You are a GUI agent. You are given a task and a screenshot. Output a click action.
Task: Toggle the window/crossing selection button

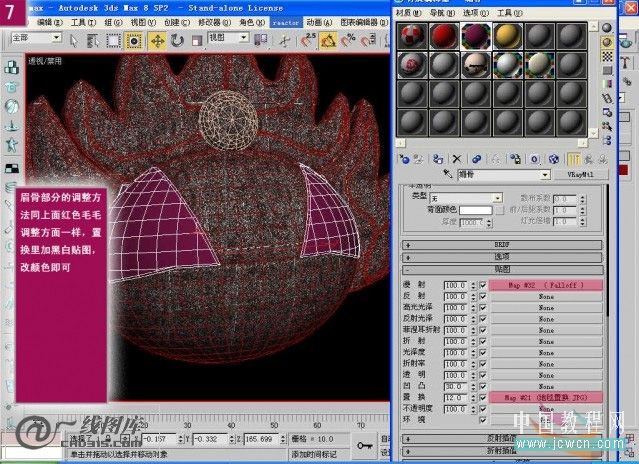click(x=134, y=40)
